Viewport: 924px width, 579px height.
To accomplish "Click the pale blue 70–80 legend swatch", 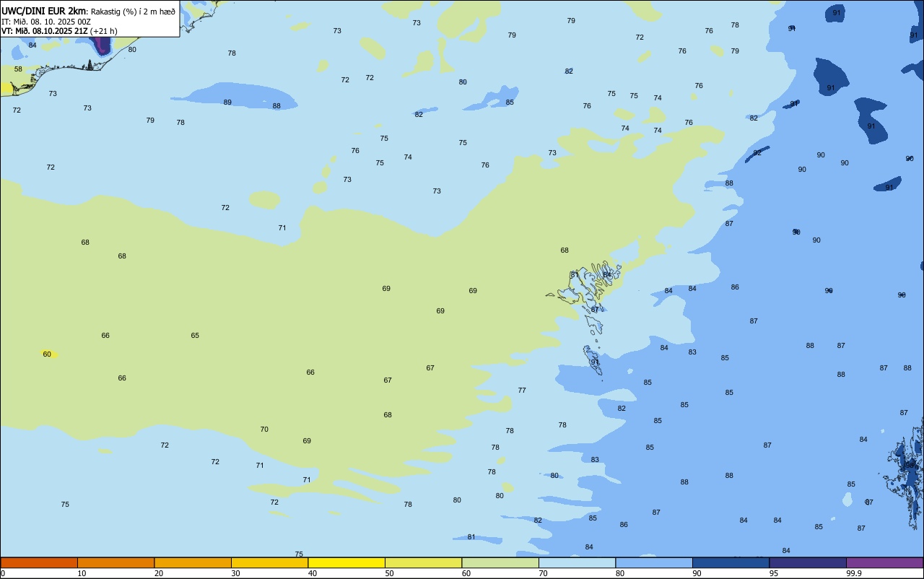I will coord(577,562).
